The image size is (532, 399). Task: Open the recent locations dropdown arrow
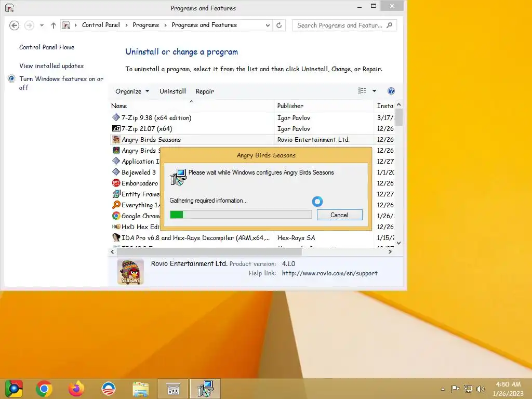tap(42, 25)
